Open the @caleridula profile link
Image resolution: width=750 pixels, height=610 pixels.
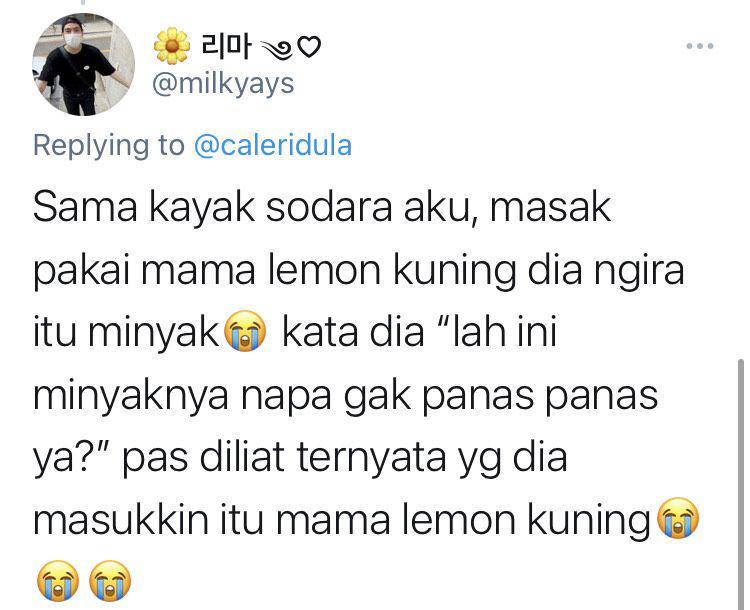click(x=273, y=145)
